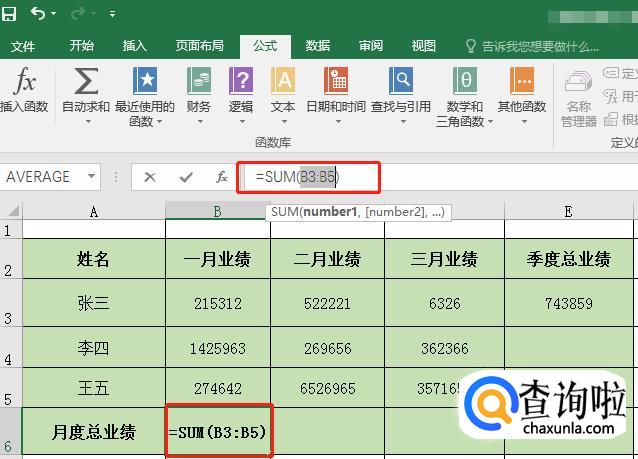This screenshot has width=638, height=459.
Task: Click the 三月业绩 header cell
Action: click(444, 259)
